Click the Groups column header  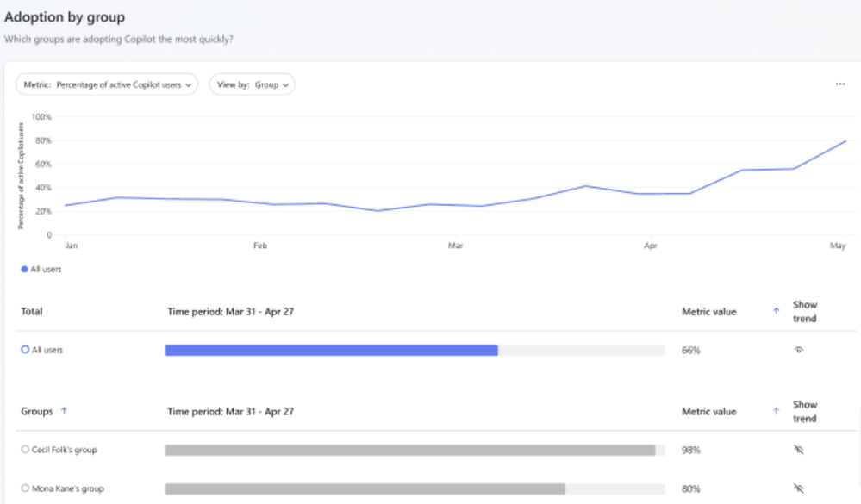37,412
